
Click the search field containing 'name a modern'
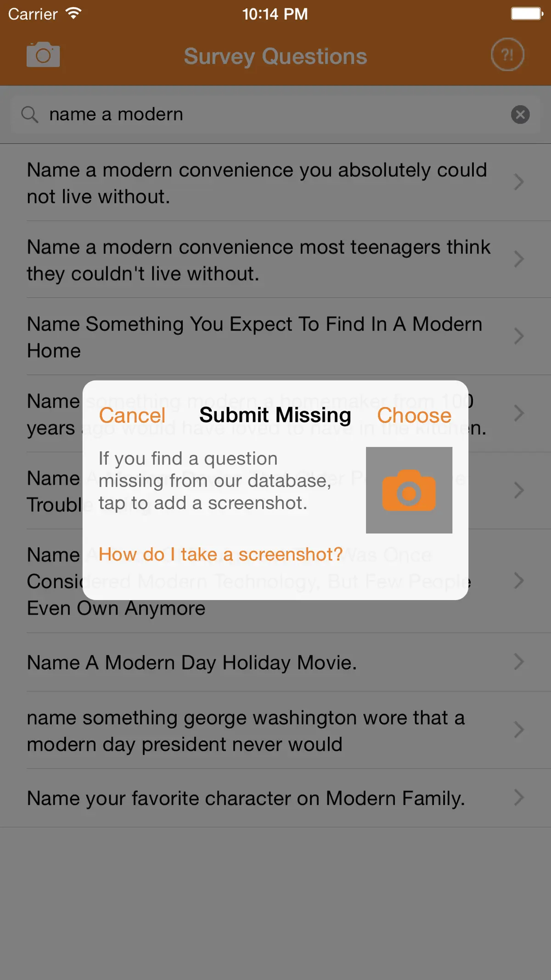[x=275, y=114]
